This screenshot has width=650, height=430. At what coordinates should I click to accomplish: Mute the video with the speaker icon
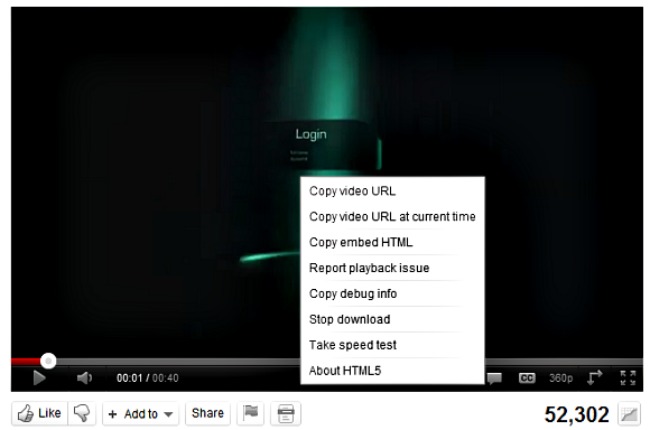86,378
